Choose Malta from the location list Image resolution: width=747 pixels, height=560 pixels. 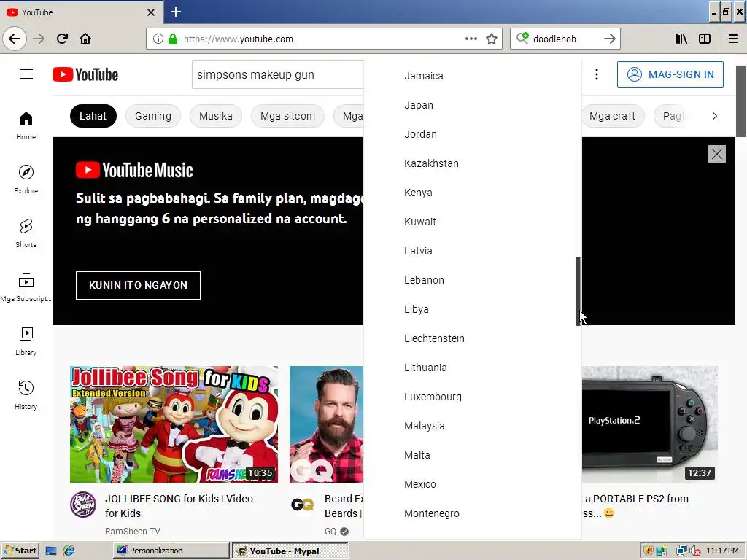[x=473, y=455]
